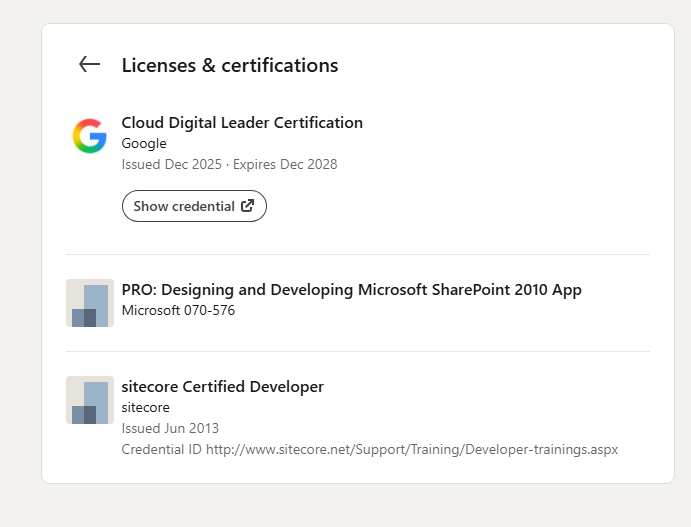Open the sitecore Certified Developer title

coord(223,386)
